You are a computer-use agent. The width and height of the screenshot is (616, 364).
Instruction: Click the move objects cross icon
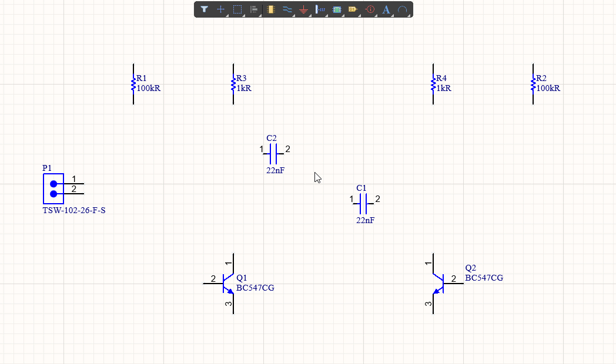(221, 9)
